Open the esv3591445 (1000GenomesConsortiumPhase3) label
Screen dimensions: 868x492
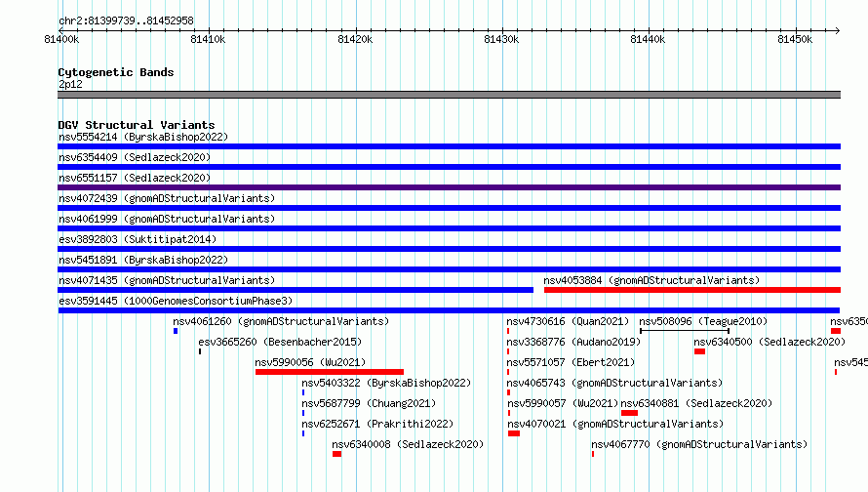[176, 301]
